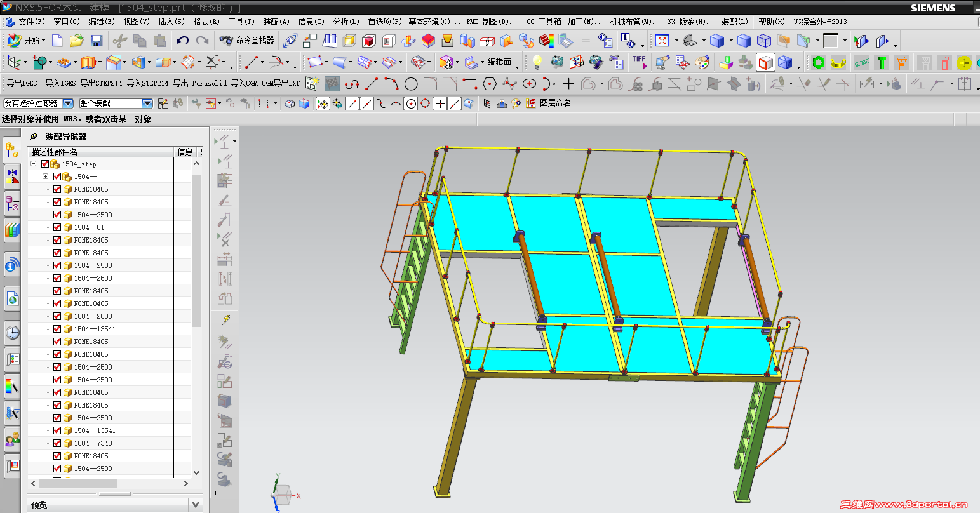This screenshot has width=980, height=513.
Task: Open the Roles sidebar tab
Action: point(12,439)
